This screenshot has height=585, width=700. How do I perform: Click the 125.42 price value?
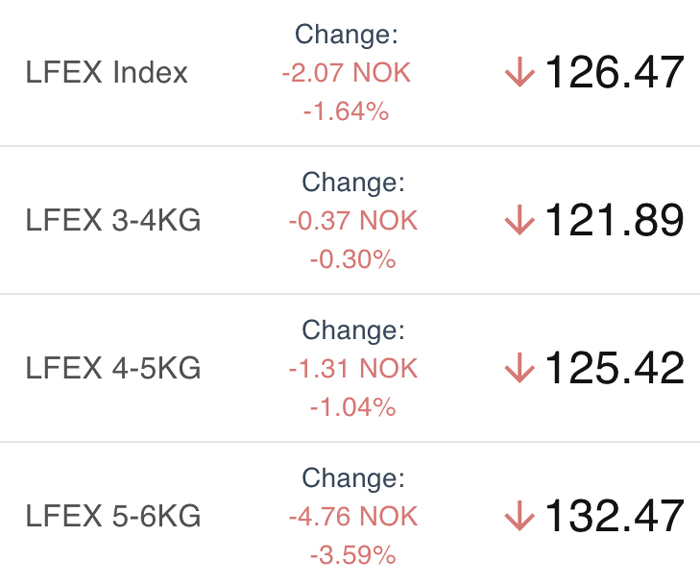point(615,368)
